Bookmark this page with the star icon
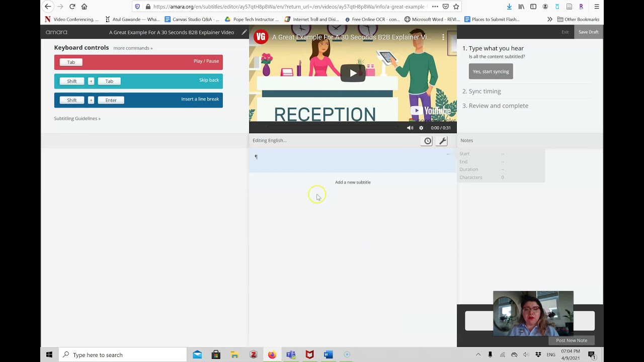 click(x=456, y=7)
